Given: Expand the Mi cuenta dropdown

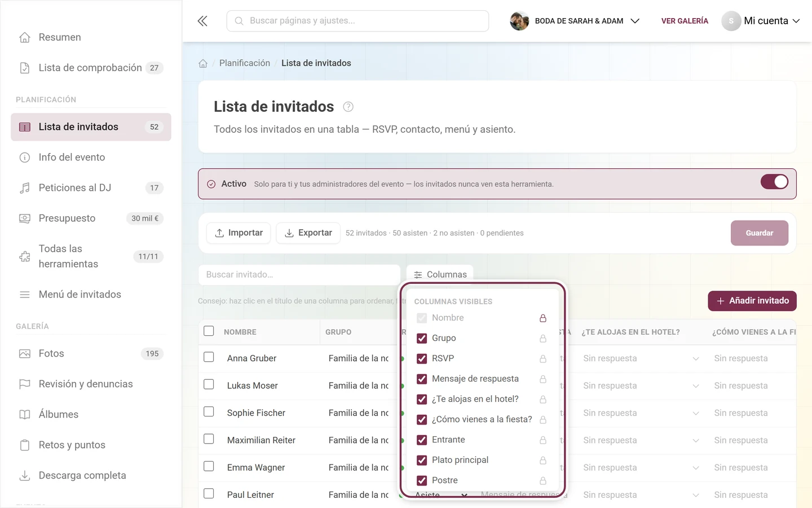Looking at the screenshot, I should click(x=761, y=21).
